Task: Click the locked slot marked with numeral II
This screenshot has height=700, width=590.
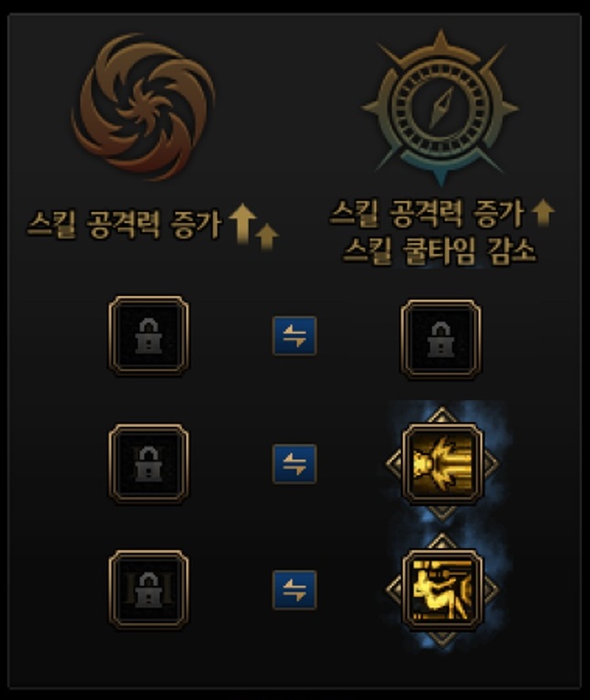Action: (x=149, y=463)
